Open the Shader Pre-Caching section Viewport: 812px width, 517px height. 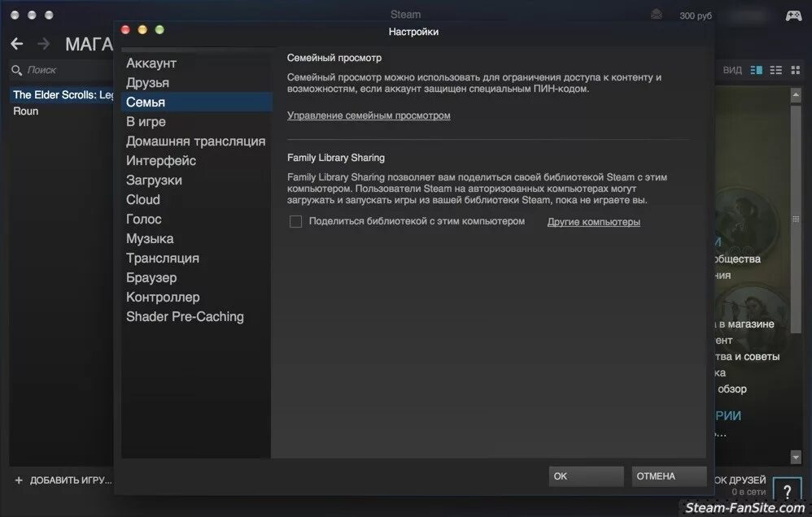tap(185, 317)
